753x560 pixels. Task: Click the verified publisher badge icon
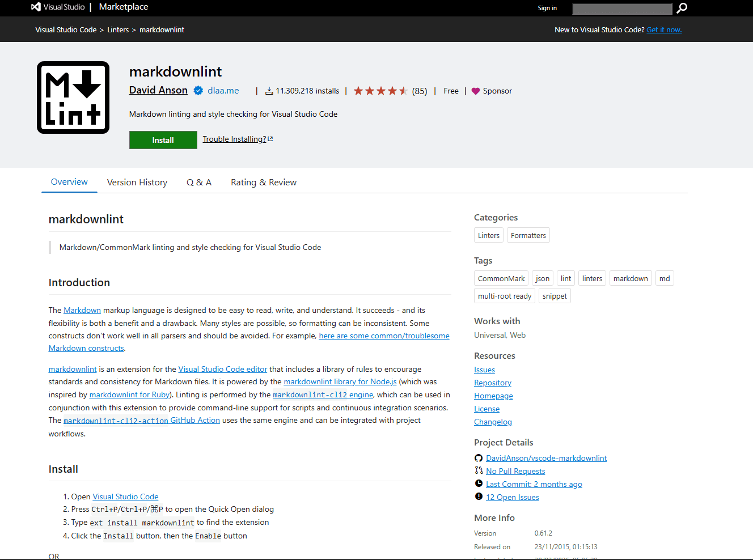coord(198,91)
